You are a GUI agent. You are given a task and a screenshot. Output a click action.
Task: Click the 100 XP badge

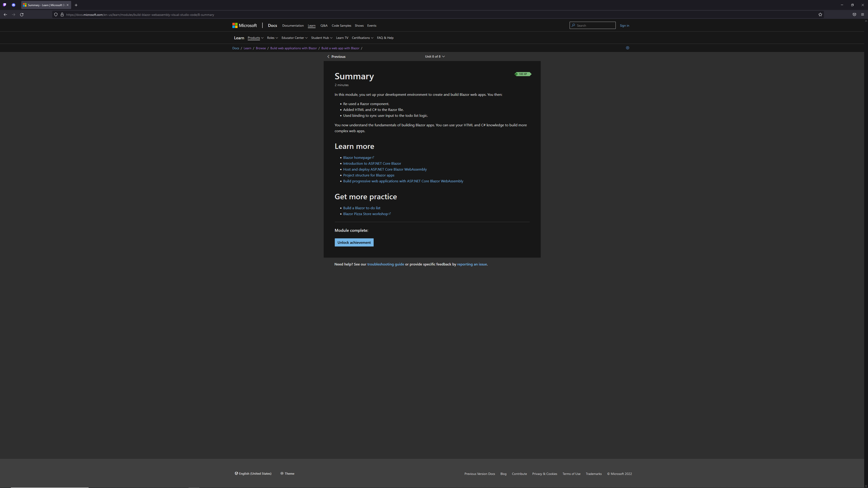tap(523, 74)
